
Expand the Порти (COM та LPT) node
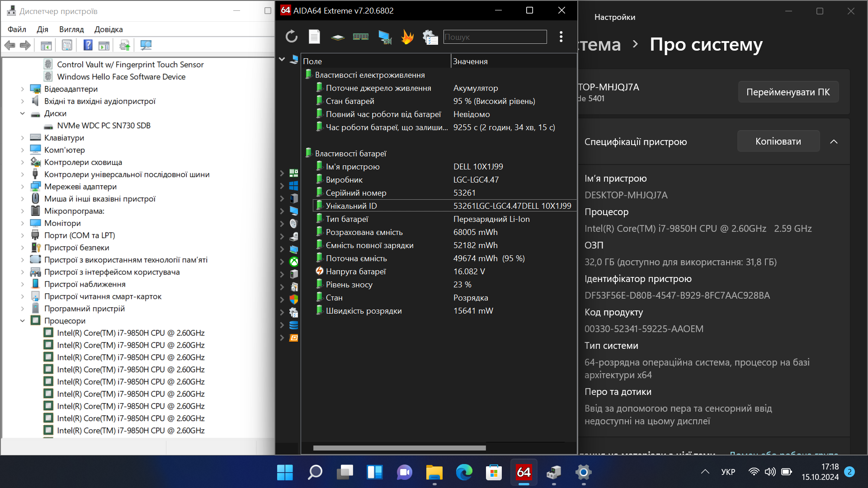[x=23, y=235]
